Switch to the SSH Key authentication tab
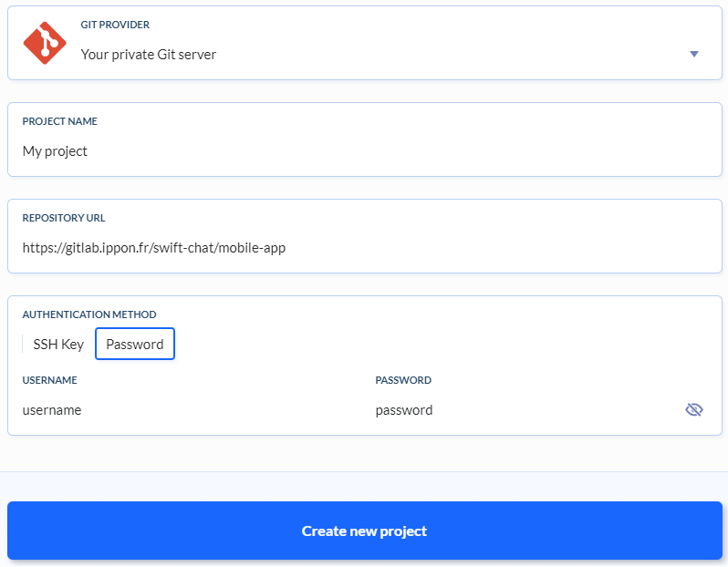 click(58, 344)
